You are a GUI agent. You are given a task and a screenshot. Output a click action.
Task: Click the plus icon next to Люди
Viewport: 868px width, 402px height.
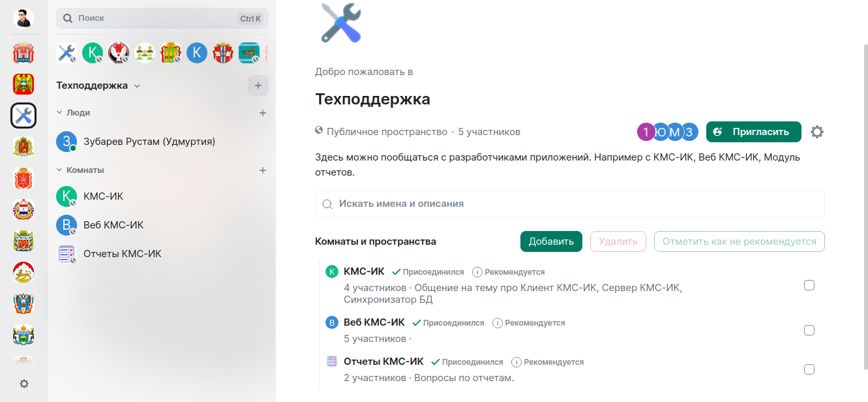point(263,113)
